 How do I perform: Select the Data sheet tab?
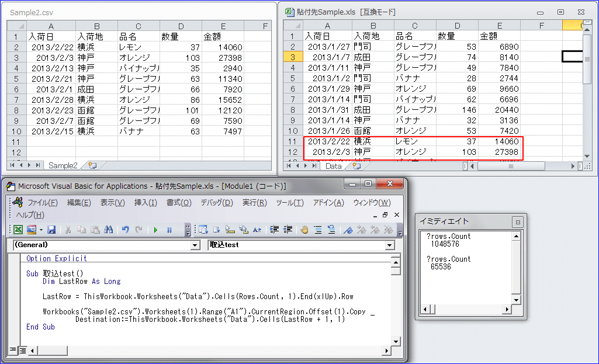(333, 166)
